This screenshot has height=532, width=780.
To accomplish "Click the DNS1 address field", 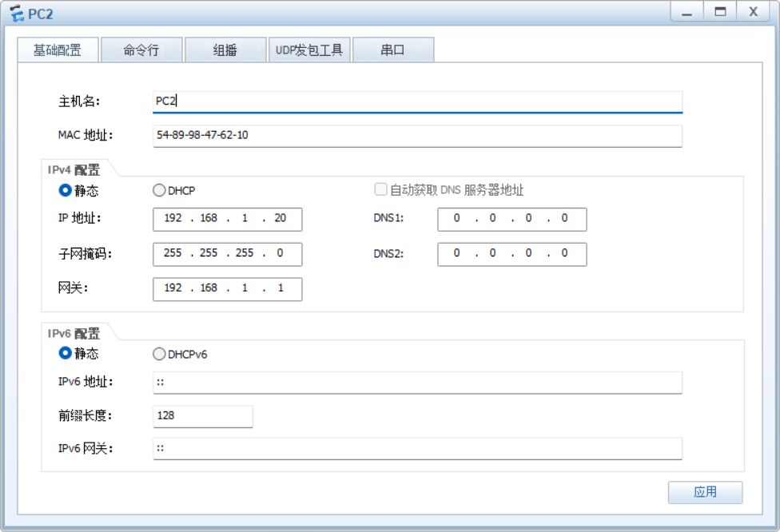I will pyautogui.click(x=511, y=219).
